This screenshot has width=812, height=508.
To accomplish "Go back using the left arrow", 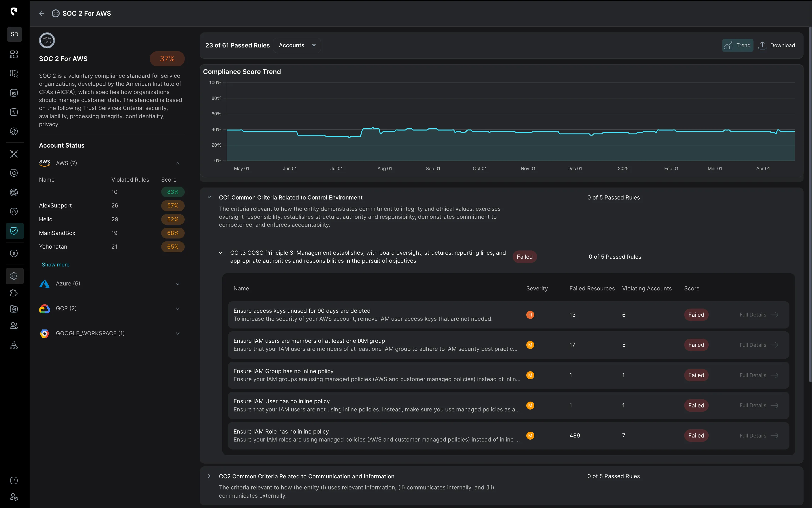I will tap(42, 13).
